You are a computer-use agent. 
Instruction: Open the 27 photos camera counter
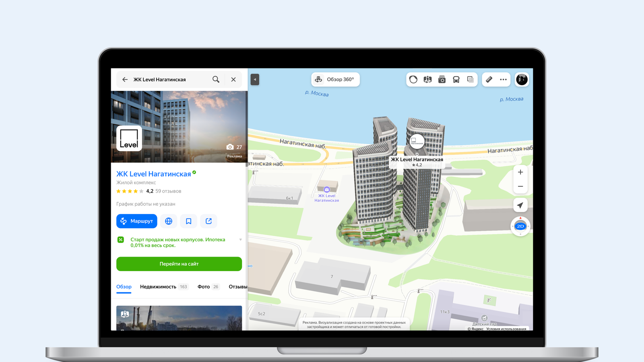[x=234, y=147]
